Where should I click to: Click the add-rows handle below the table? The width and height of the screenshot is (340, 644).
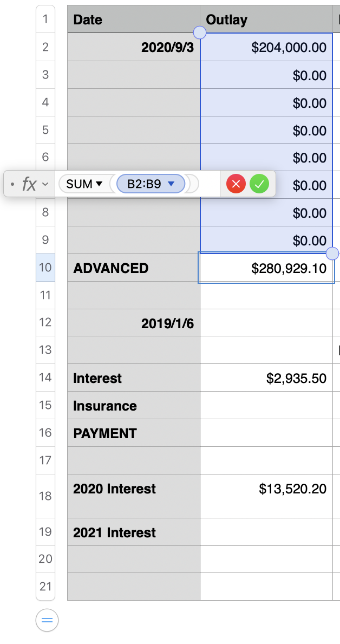click(x=47, y=620)
